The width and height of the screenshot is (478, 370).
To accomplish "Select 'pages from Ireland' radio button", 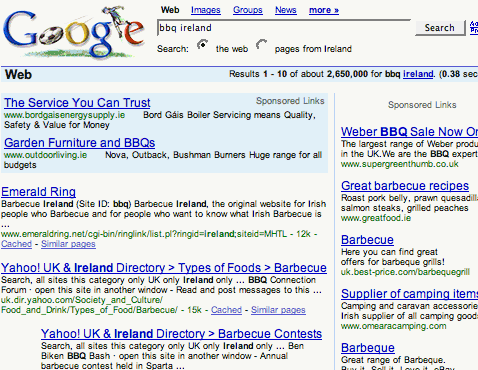I will [x=262, y=44].
